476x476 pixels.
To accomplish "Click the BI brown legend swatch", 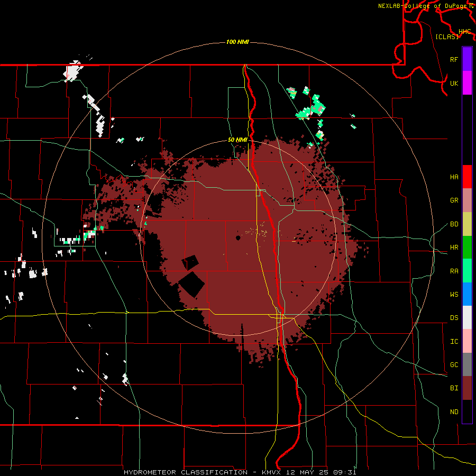I will click(467, 388).
